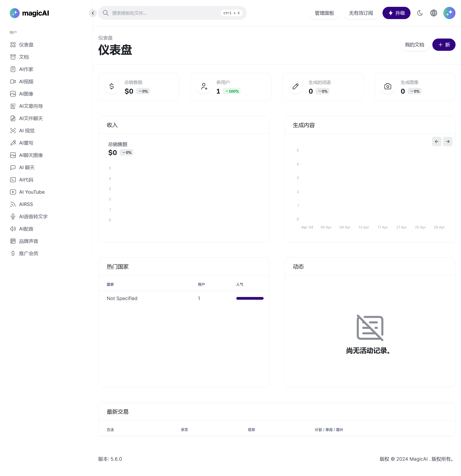Toggle dark mode with moon icon

[x=420, y=13]
